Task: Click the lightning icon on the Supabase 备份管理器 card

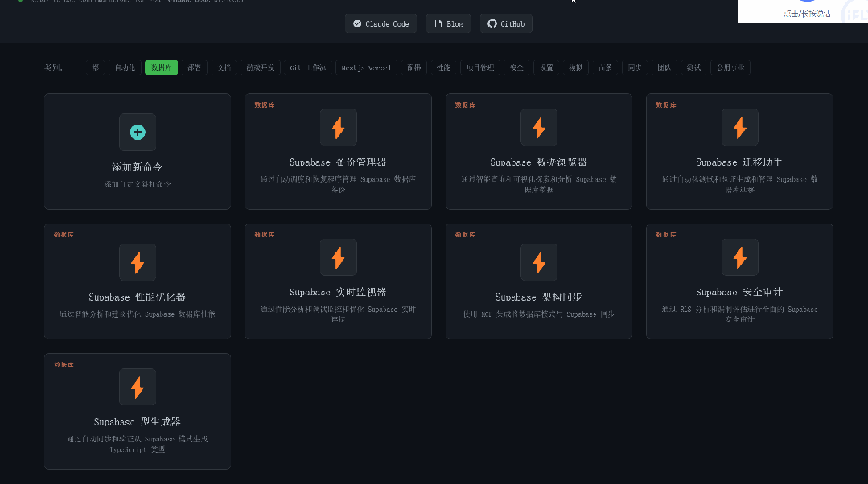Action: pos(338,128)
